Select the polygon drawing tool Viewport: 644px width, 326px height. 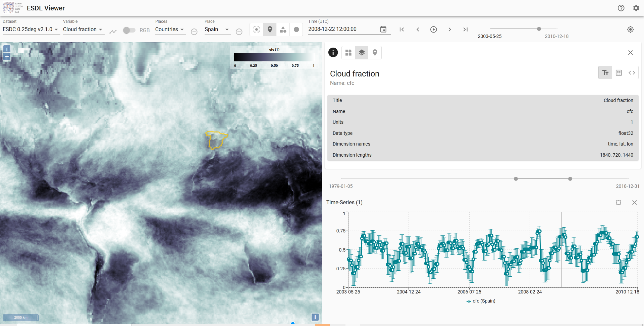point(283,30)
